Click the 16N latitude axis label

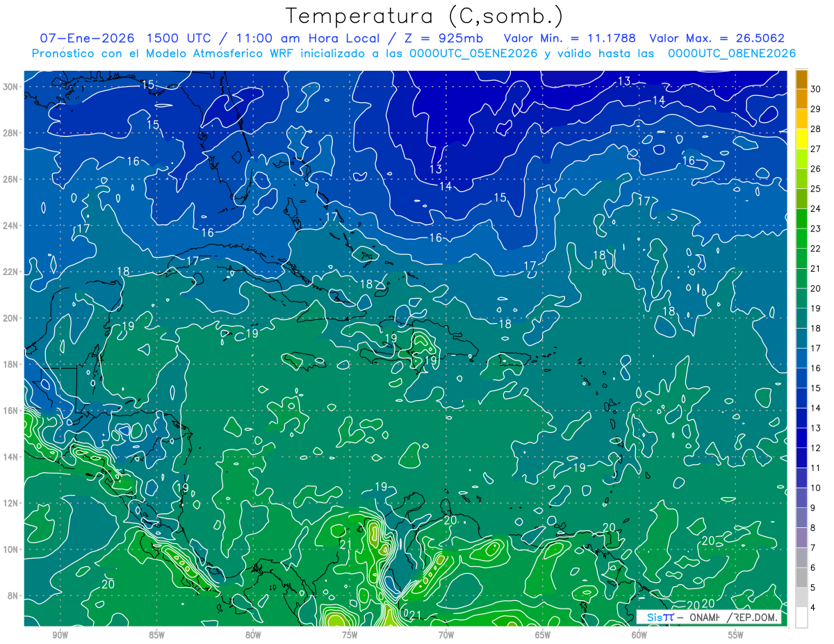coord(12,411)
